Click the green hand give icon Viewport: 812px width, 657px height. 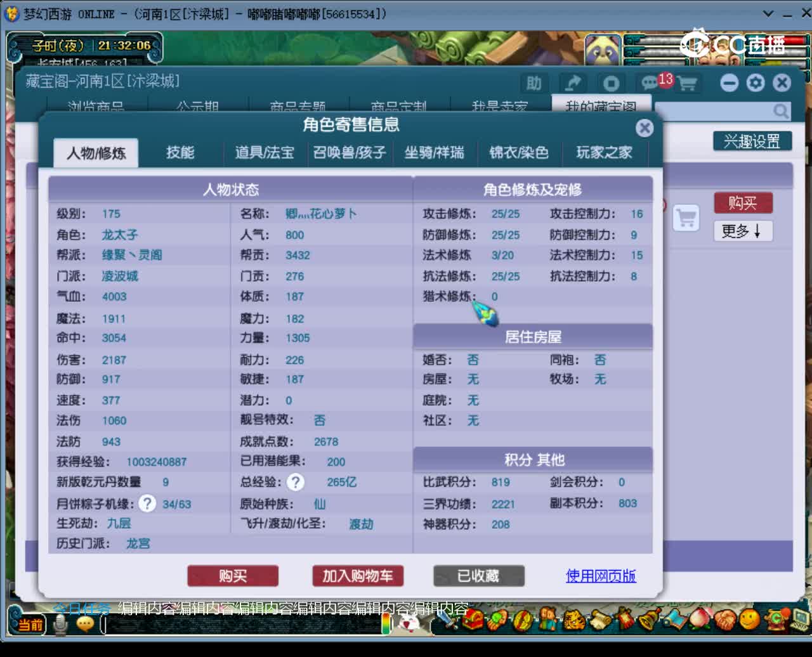click(x=497, y=620)
